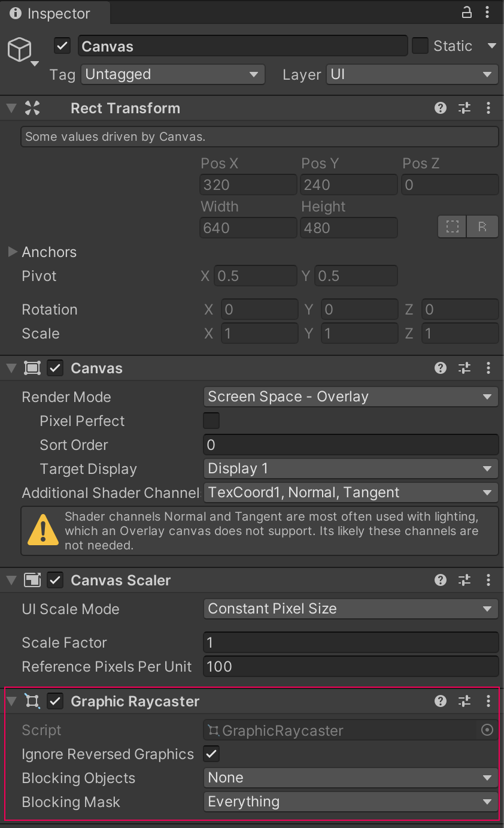The image size is (504, 828).
Task: Open the Blocking Mask dropdown
Action: tap(351, 802)
